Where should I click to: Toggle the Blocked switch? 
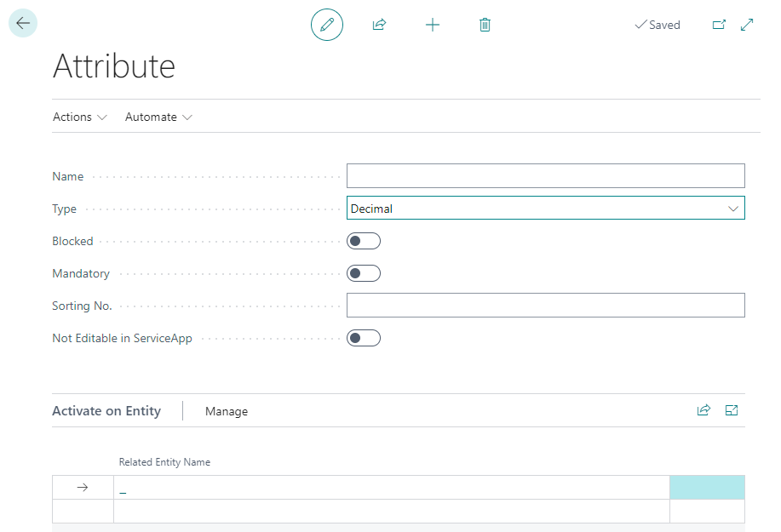pyautogui.click(x=364, y=241)
